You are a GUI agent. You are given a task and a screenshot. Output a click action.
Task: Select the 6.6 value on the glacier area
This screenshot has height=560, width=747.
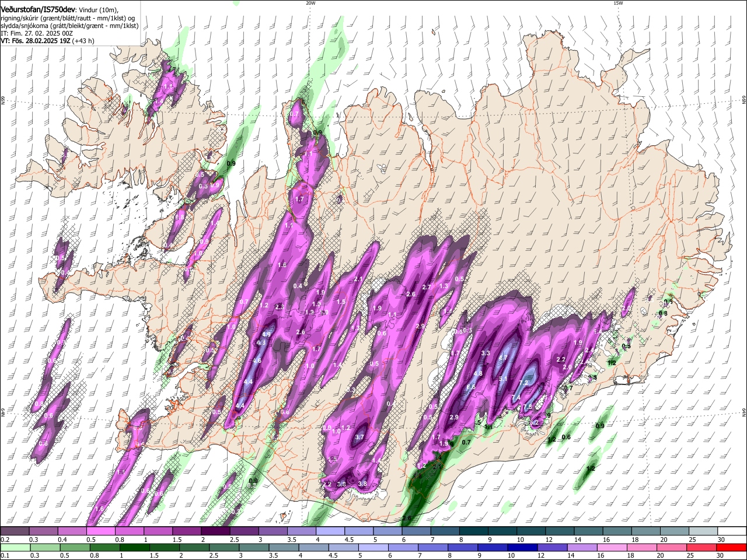[x=471, y=387]
